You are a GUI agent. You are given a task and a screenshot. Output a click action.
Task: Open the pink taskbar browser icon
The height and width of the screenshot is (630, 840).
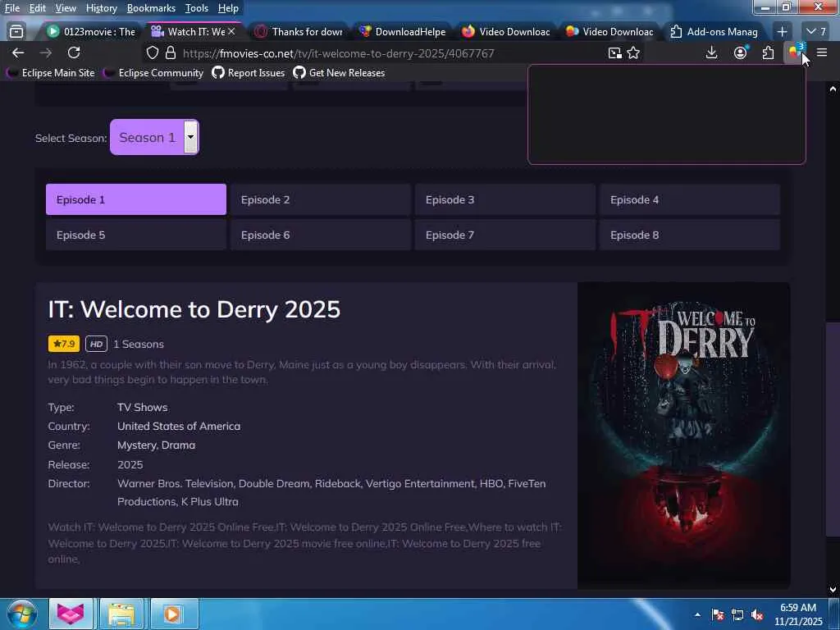click(x=71, y=614)
